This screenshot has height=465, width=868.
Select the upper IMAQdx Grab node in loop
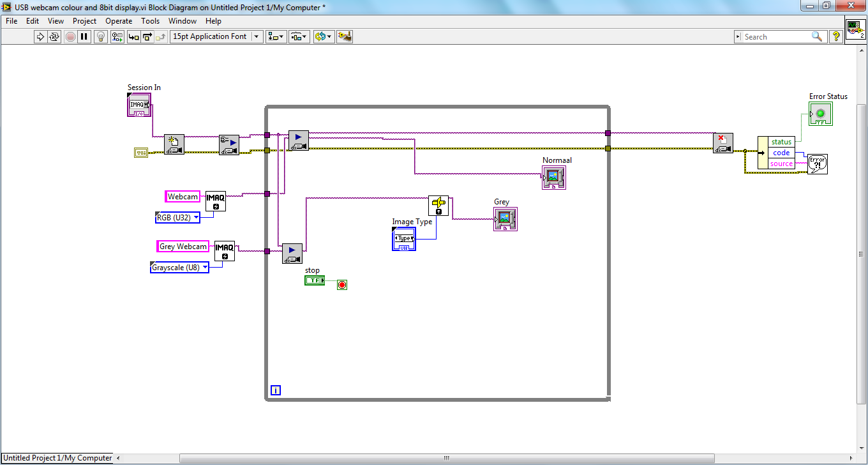tap(298, 141)
